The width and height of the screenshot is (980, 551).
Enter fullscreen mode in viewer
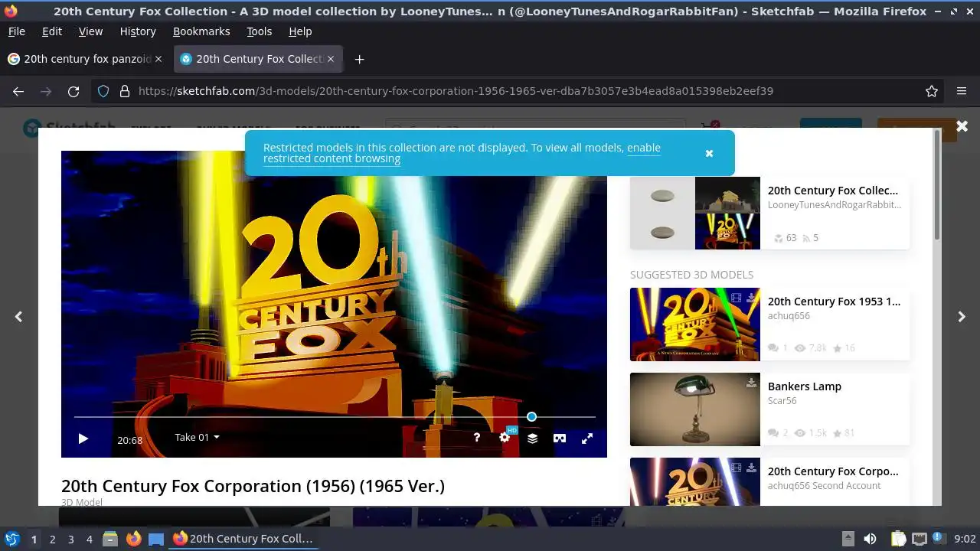(x=587, y=438)
